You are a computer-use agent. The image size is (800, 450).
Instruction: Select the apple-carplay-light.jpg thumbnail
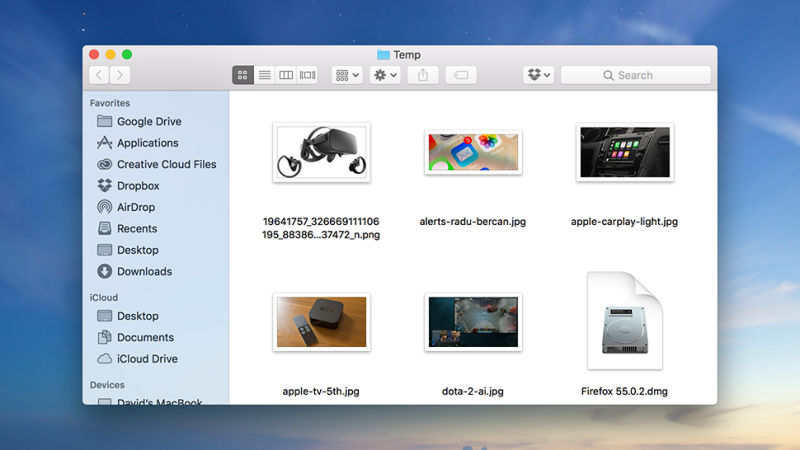[625, 152]
